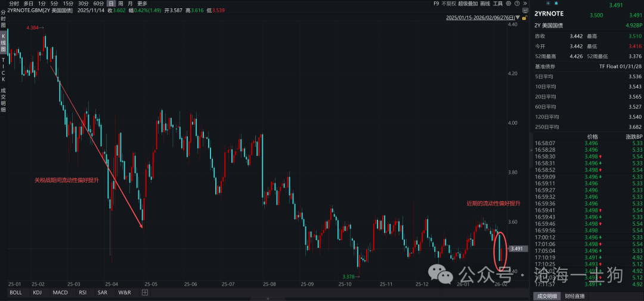Screen dimensions: 644x301
Task: Open chart settings gear icon
Action: click(510, 4)
